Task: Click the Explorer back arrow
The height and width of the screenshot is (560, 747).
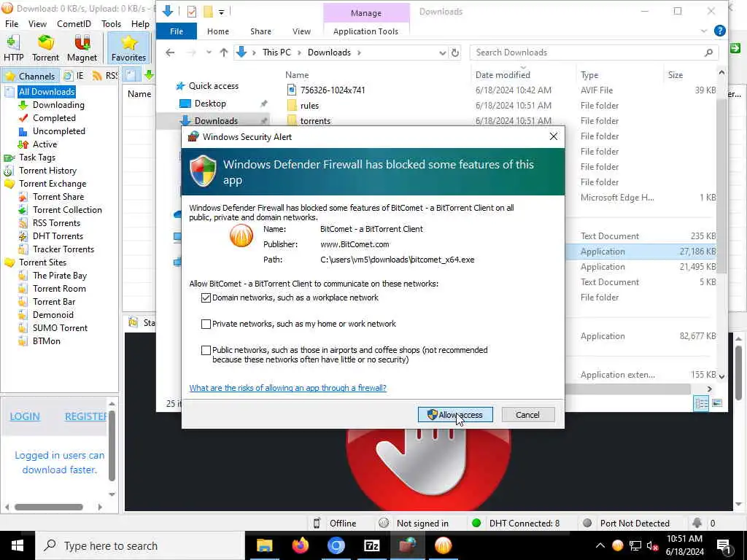Action: point(170,52)
